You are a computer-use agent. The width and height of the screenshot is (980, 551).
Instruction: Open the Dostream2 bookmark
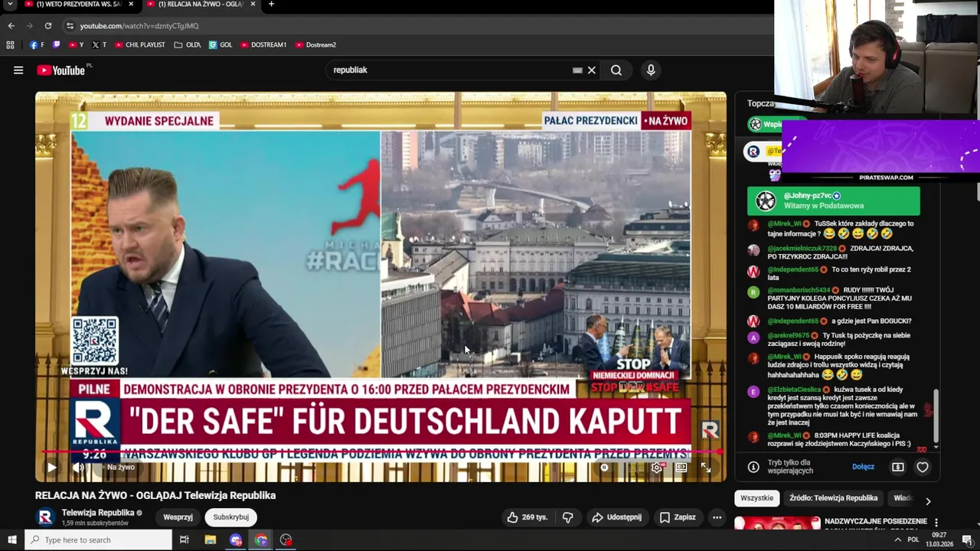(315, 45)
